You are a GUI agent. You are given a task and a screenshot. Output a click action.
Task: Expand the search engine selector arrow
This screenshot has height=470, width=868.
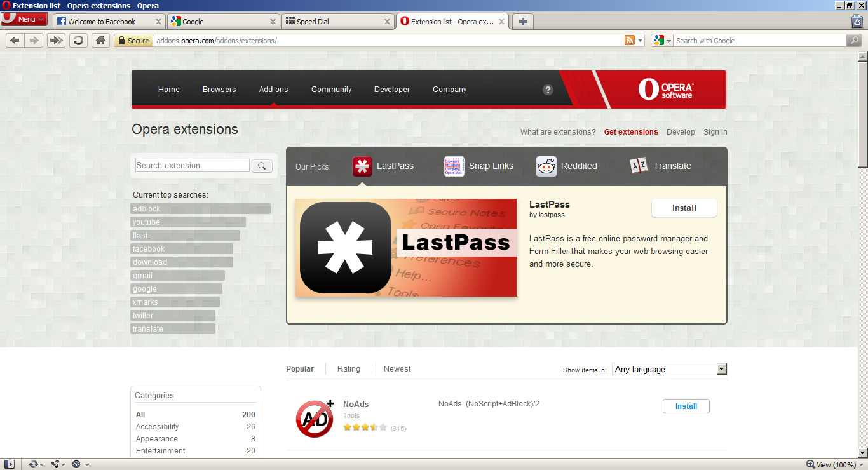pyautogui.click(x=668, y=40)
